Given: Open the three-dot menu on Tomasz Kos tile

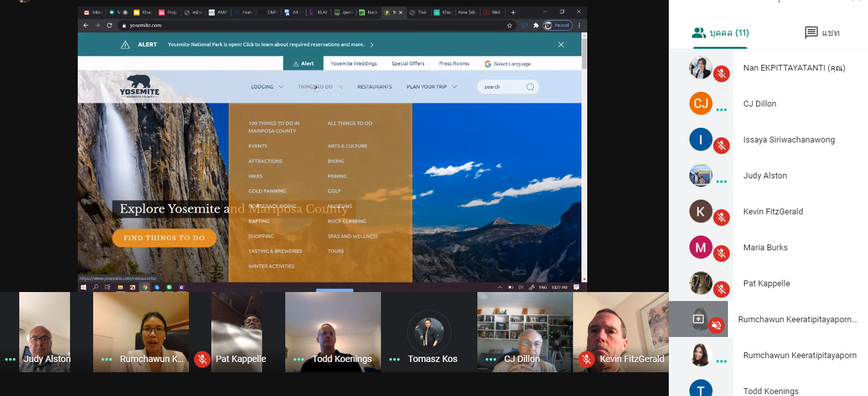Looking at the screenshot, I should [394, 359].
